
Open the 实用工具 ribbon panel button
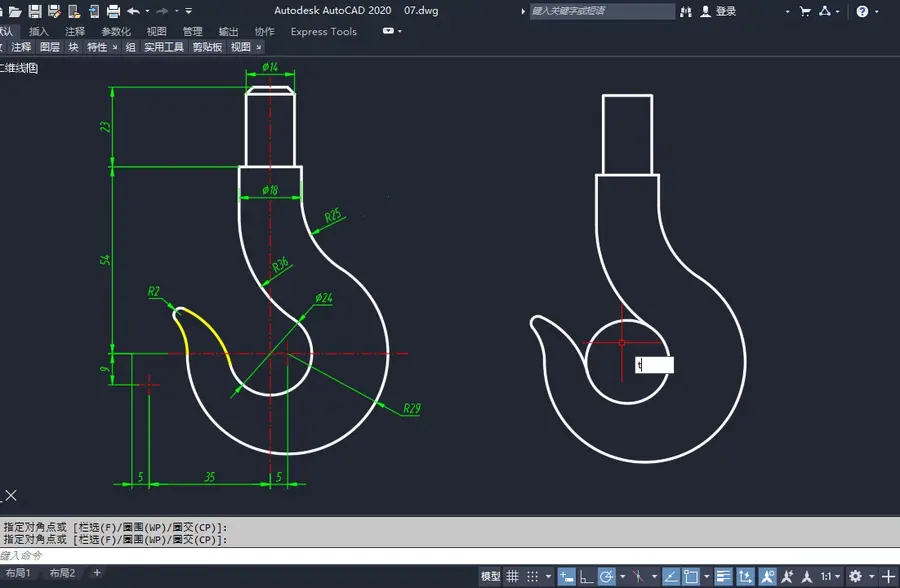(164, 47)
